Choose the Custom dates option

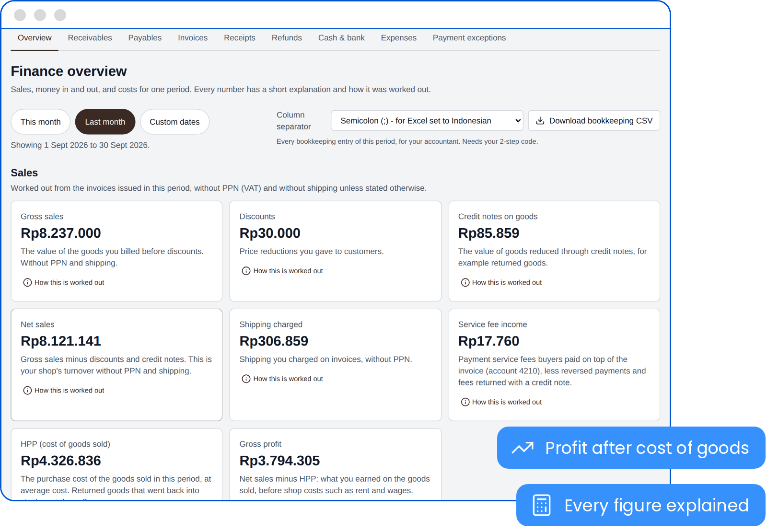[174, 122]
